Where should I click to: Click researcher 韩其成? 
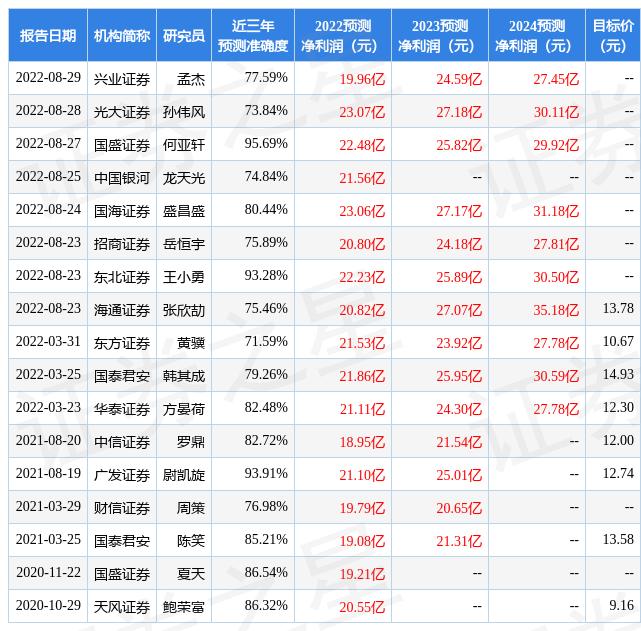184,376
